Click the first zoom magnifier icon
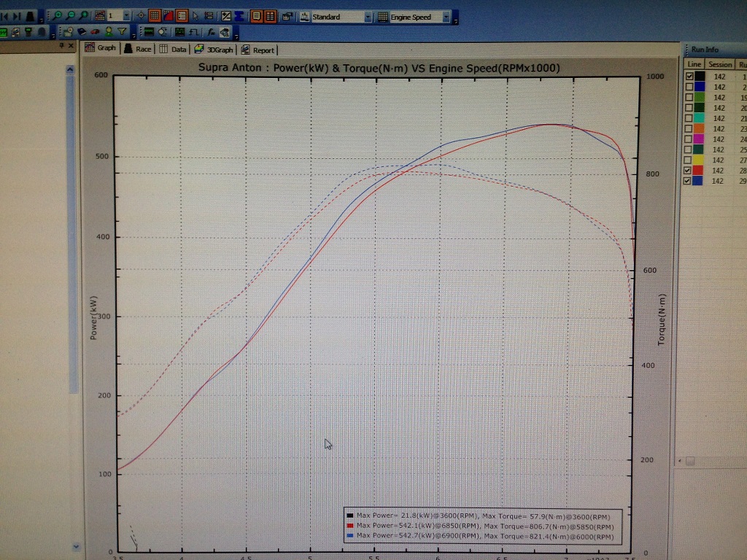Image resolution: width=747 pixels, height=560 pixels. tap(58, 15)
